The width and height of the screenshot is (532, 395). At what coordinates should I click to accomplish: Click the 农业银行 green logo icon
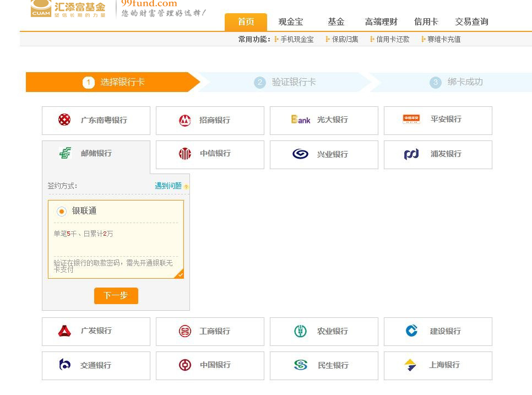[x=300, y=331]
